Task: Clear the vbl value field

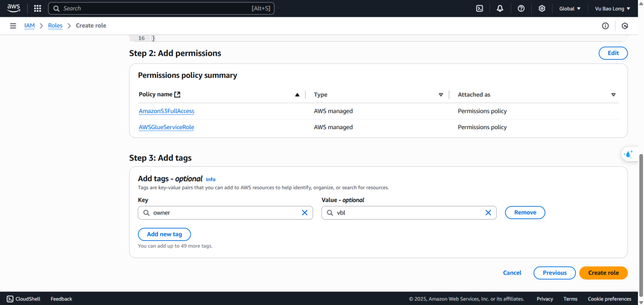Action: pyautogui.click(x=488, y=212)
